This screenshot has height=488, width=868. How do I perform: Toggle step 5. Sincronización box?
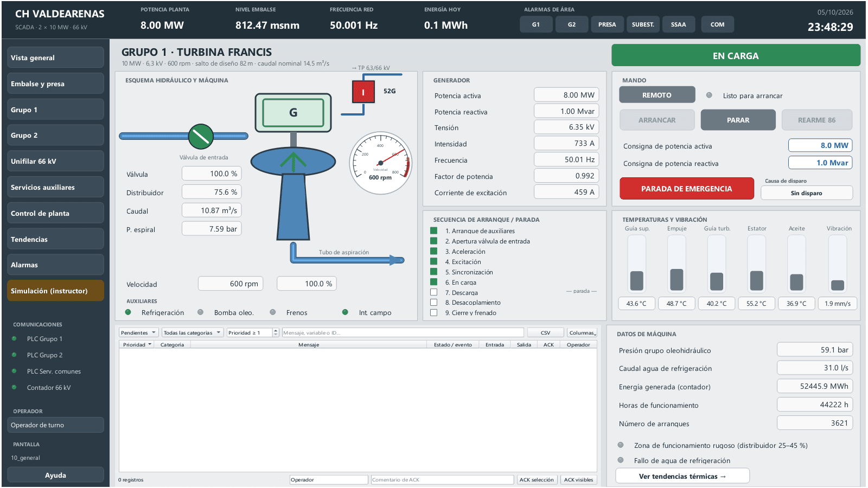[x=434, y=272]
